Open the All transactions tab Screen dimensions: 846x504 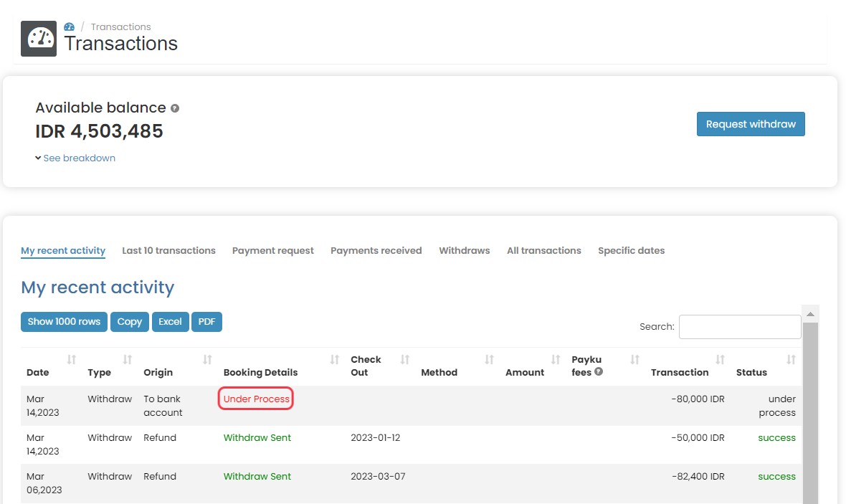click(x=544, y=251)
